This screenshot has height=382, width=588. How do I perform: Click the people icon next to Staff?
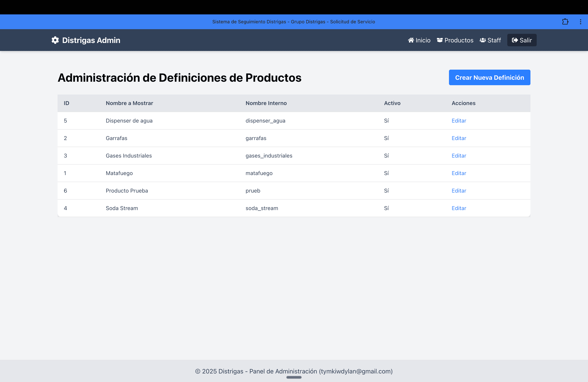click(483, 40)
